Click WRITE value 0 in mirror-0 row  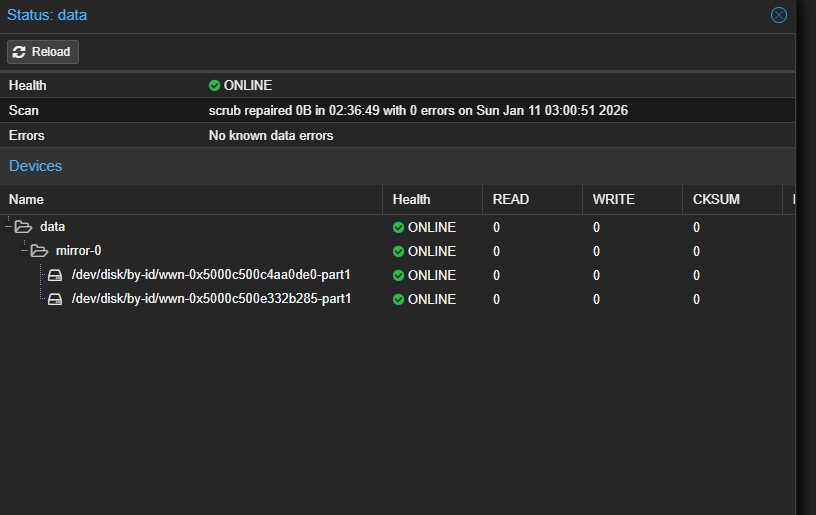tap(596, 251)
